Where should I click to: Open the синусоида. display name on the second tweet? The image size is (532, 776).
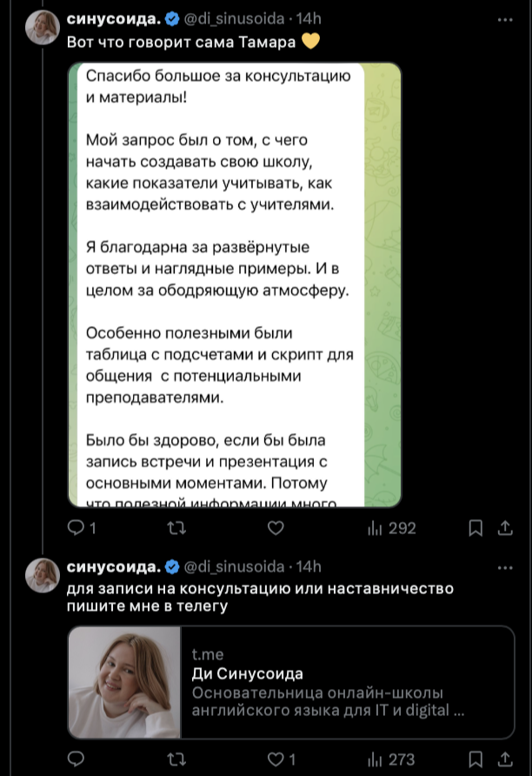(114, 566)
